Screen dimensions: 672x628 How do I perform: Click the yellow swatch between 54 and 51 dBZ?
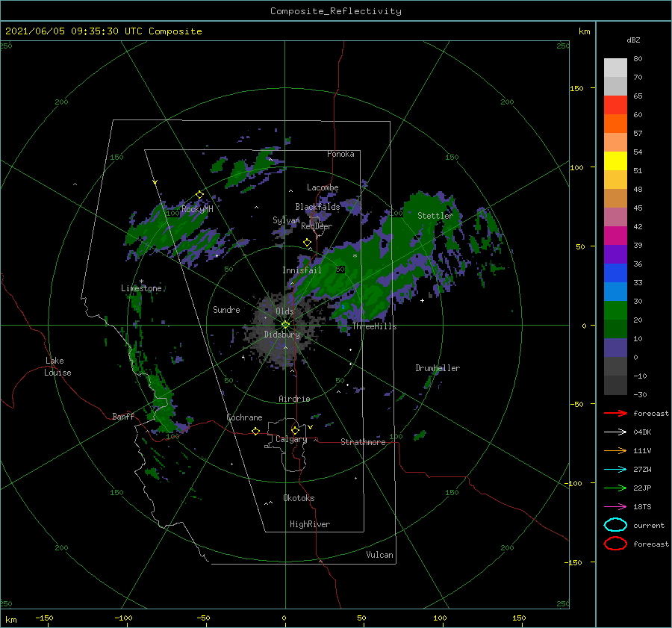[615, 161]
